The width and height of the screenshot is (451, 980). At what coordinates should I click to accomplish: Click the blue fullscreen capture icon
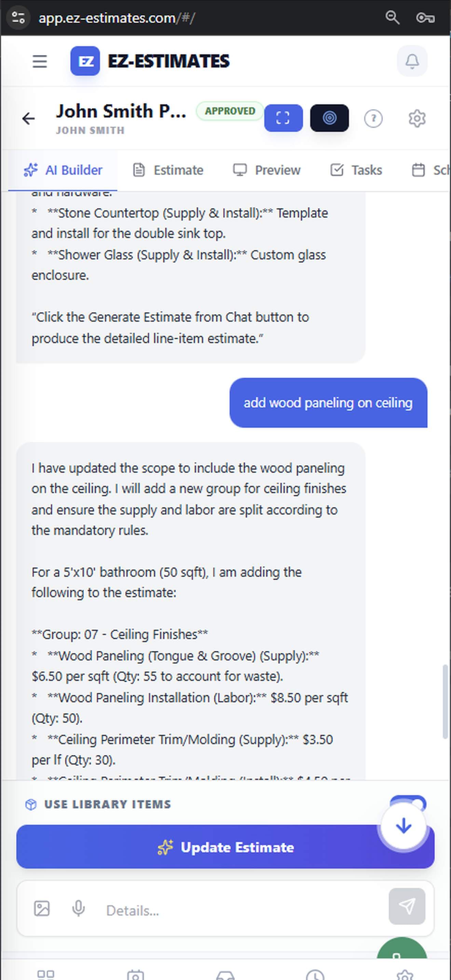click(x=283, y=118)
